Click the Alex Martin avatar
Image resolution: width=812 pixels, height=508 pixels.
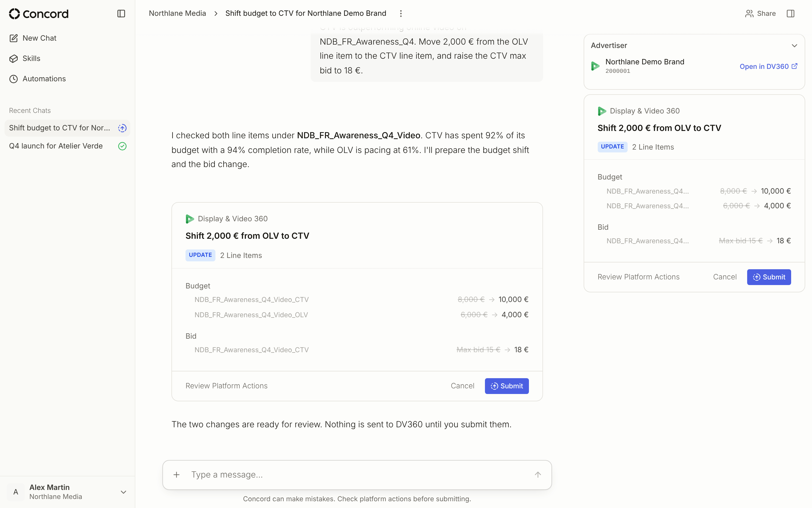tap(16, 492)
